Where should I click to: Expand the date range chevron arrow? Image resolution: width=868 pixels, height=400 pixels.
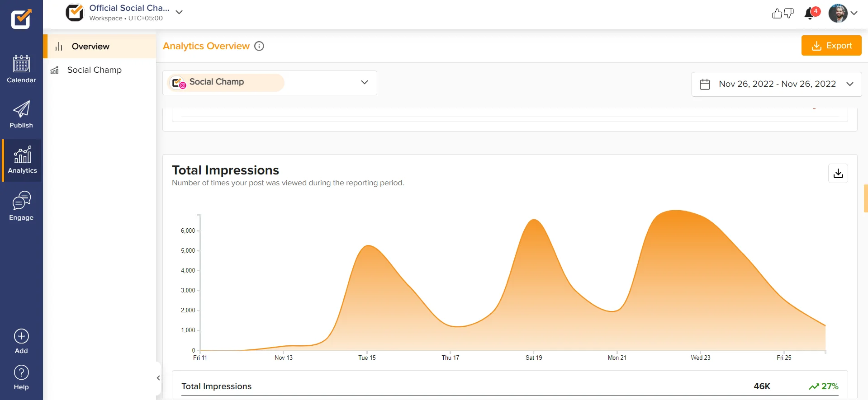pyautogui.click(x=850, y=84)
